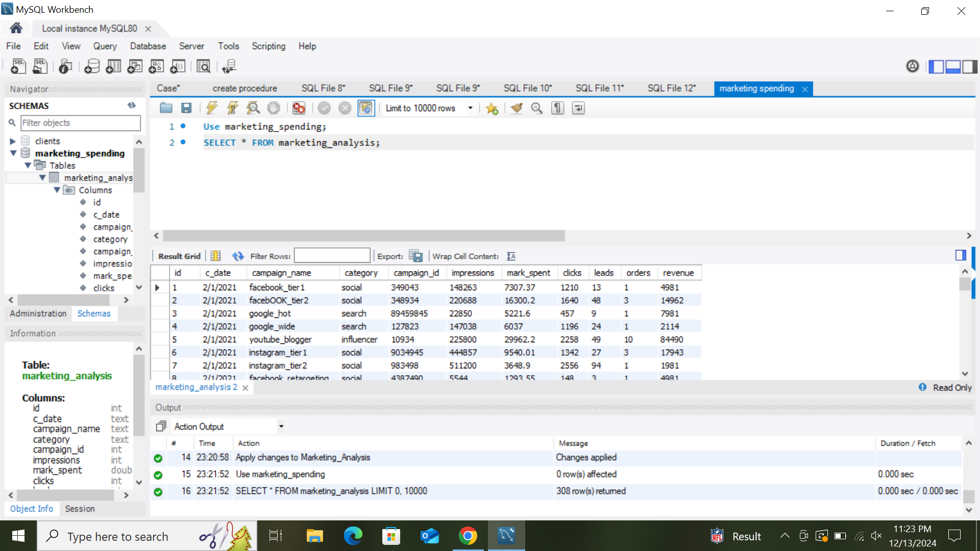Expand the clients schema

(x=13, y=141)
